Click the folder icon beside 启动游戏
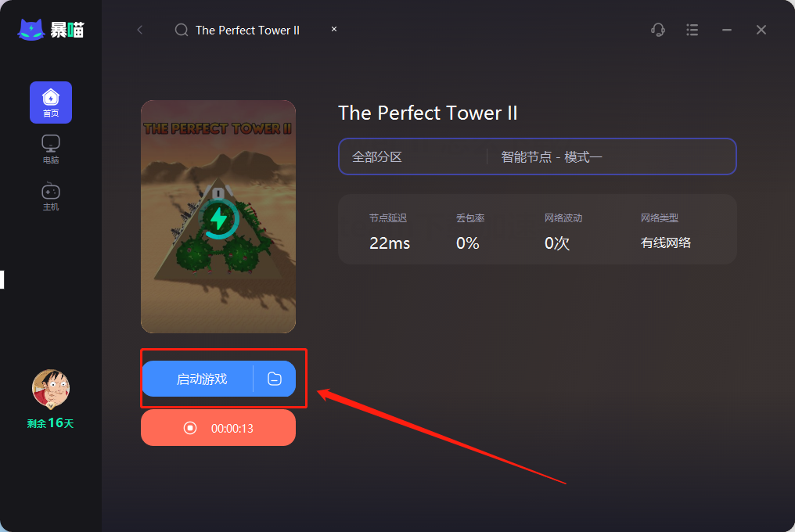Viewport: 795px width, 532px height. tap(275, 379)
